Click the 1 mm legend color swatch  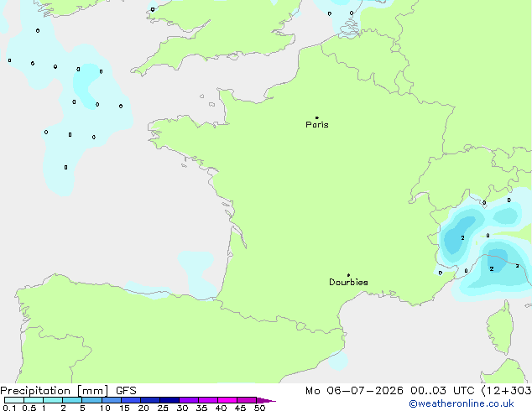click(x=53, y=400)
